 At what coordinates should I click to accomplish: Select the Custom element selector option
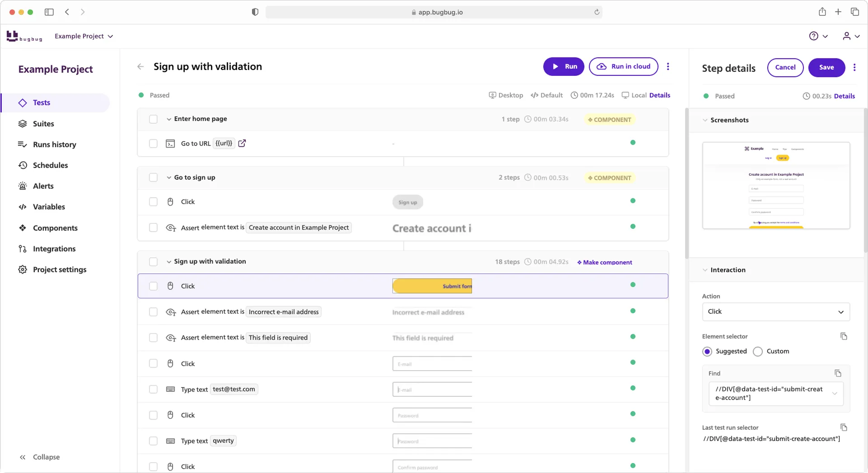(x=758, y=352)
